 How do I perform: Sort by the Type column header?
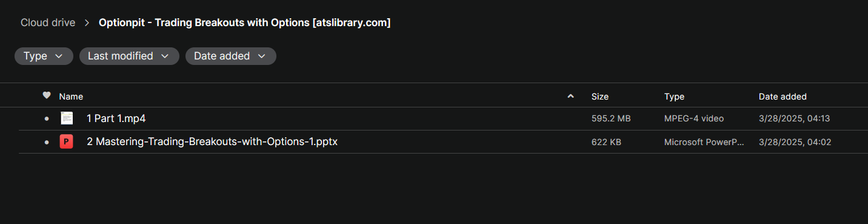(674, 97)
